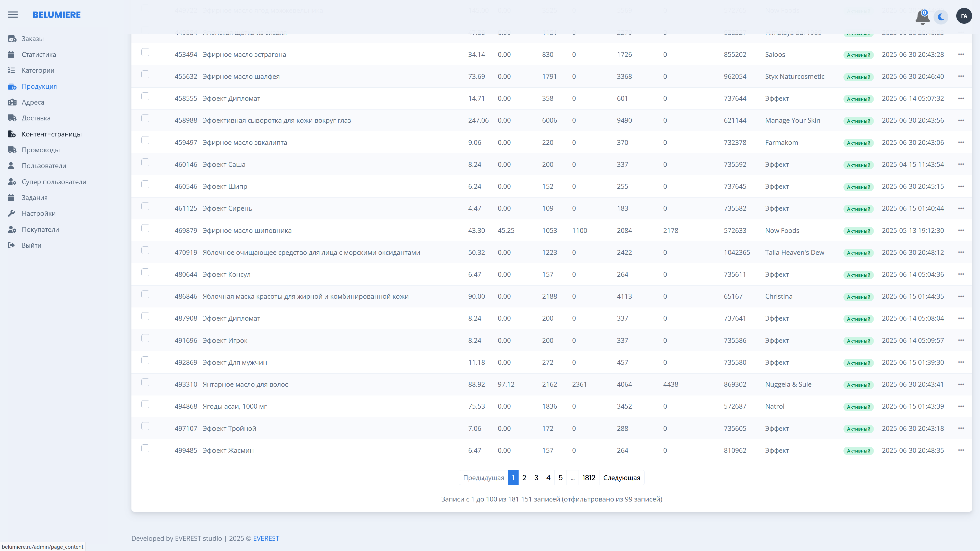Open the hamburger sidebar menu
This screenshot has width=980, height=551.
pyautogui.click(x=13, y=15)
